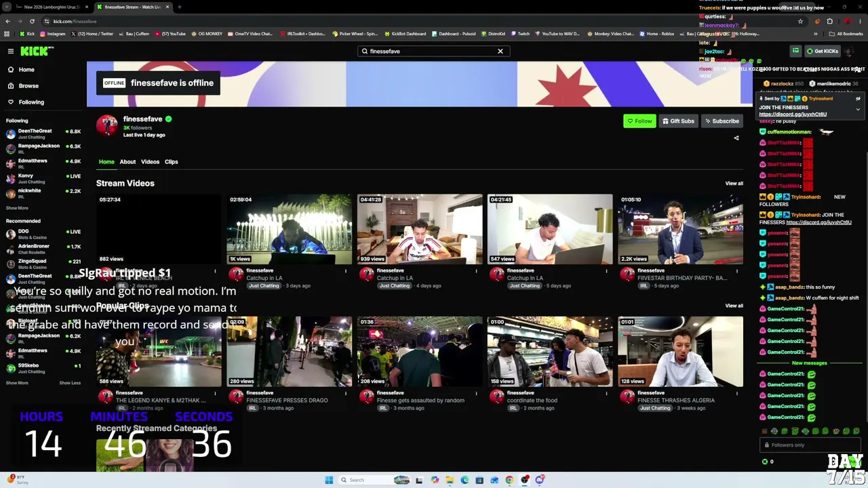
Task: Switch to the New 2026 Lamborghini Urus tab
Action: click(x=51, y=7)
